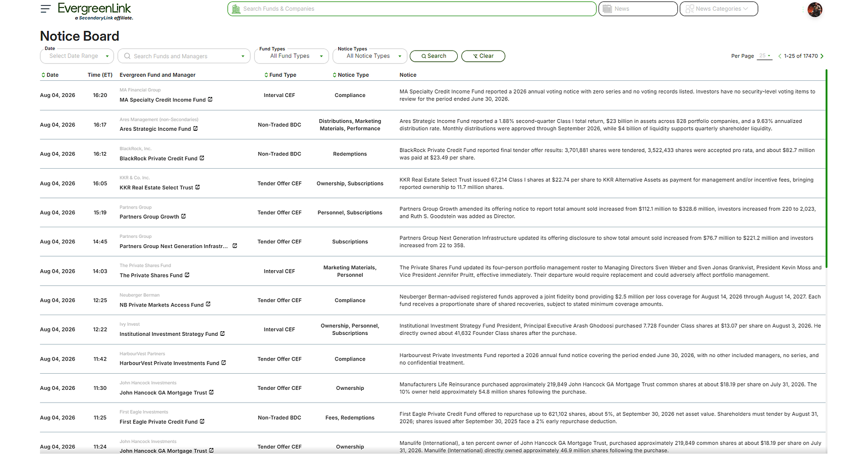Click the EvergreenLink logo
Image resolution: width=868 pixels, height=455 pixels.
pyautogui.click(x=95, y=11)
